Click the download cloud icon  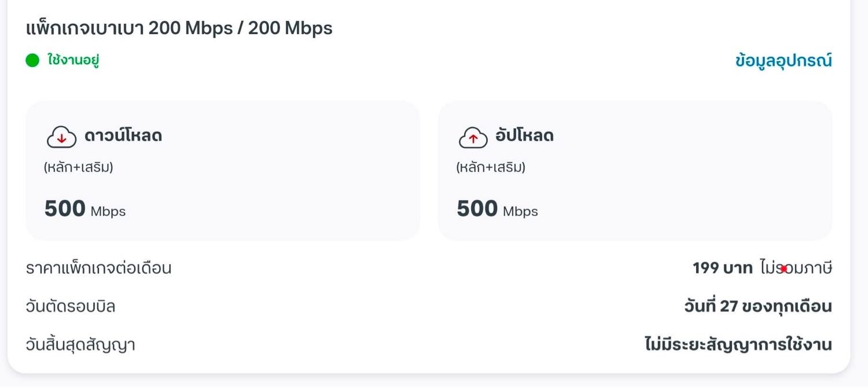(x=61, y=137)
